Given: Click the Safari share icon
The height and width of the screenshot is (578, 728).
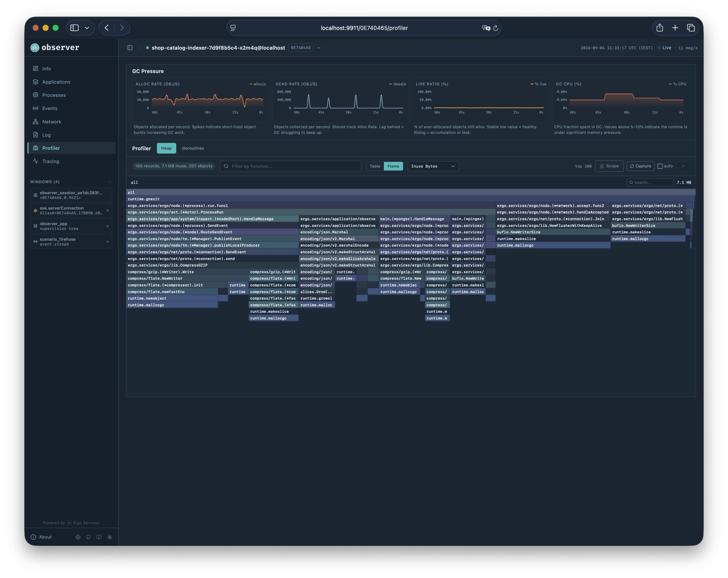Looking at the screenshot, I should [660, 28].
